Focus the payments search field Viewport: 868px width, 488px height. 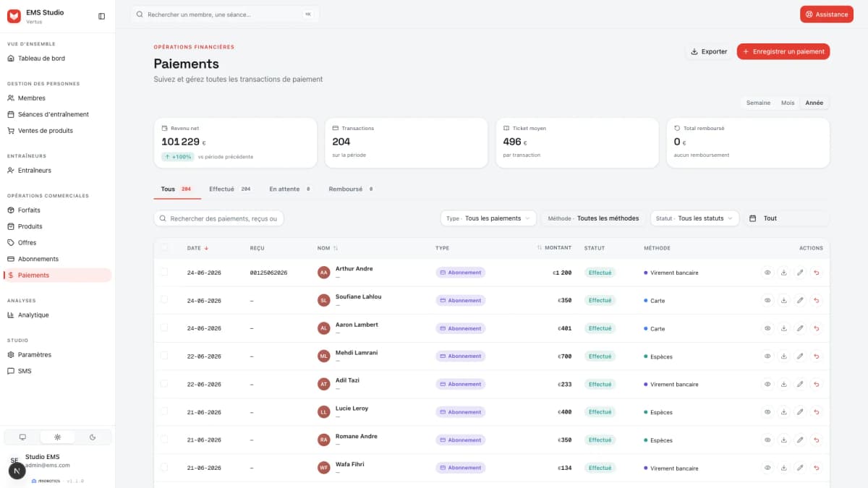[219, 218]
